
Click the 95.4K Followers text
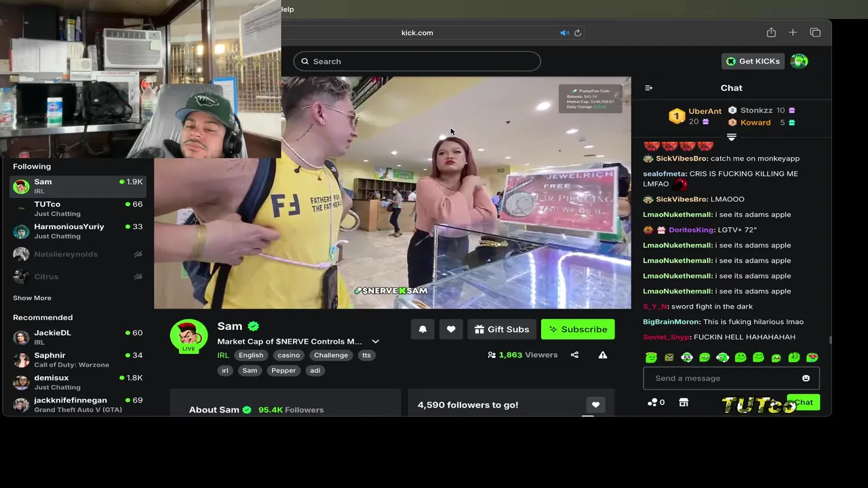point(291,410)
